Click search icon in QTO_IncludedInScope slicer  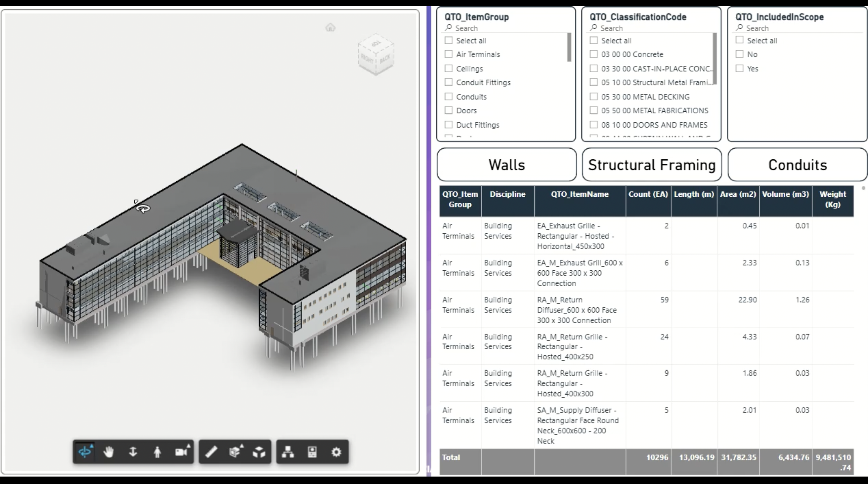tap(739, 28)
